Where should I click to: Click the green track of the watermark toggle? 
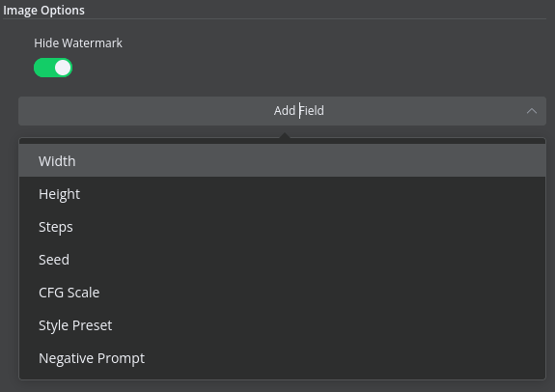tap(43, 68)
